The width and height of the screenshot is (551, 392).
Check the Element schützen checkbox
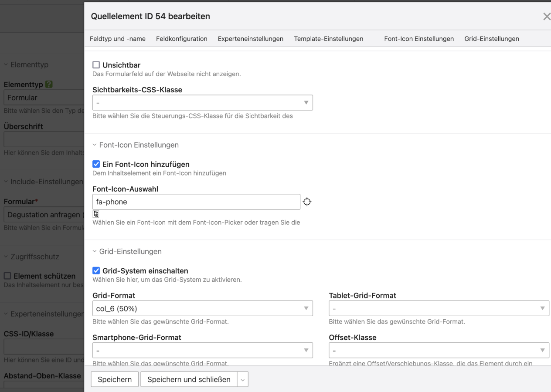(7, 276)
